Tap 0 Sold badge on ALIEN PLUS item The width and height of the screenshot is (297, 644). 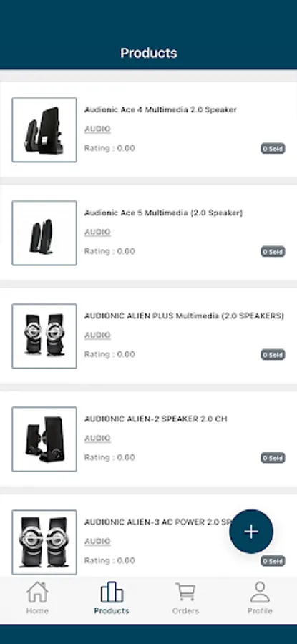coord(273,355)
